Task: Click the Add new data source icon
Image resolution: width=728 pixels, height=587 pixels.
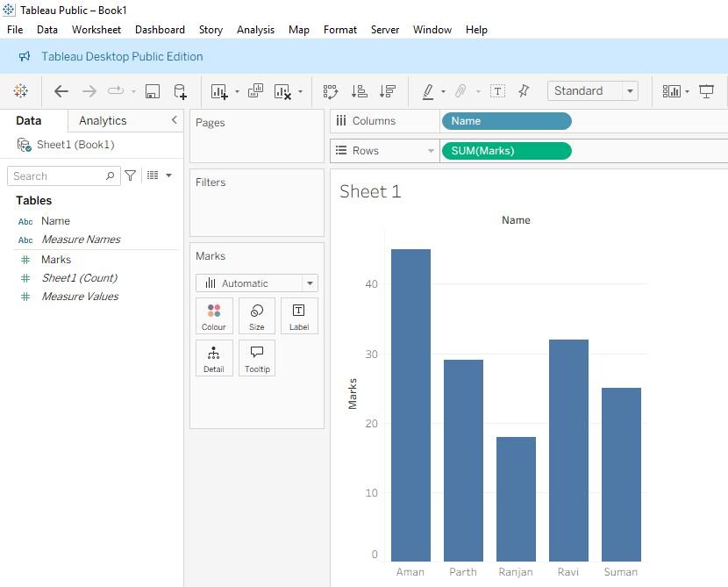Action: pyautogui.click(x=180, y=91)
